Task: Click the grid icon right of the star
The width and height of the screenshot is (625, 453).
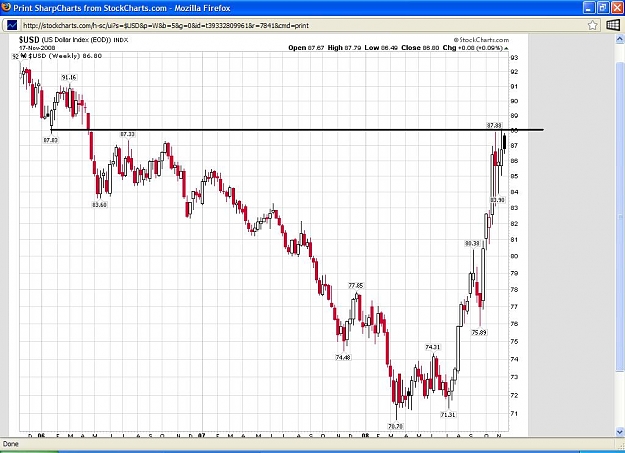Action: [613, 25]
